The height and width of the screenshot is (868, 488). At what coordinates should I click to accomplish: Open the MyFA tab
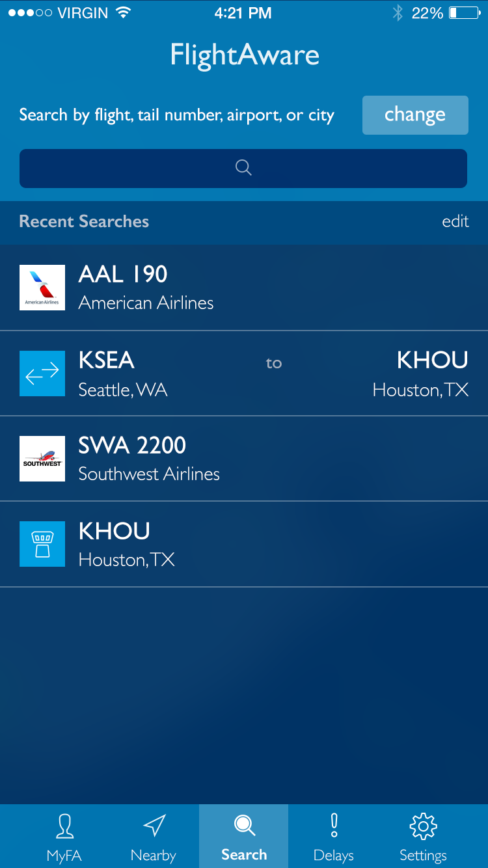(64, 836)
